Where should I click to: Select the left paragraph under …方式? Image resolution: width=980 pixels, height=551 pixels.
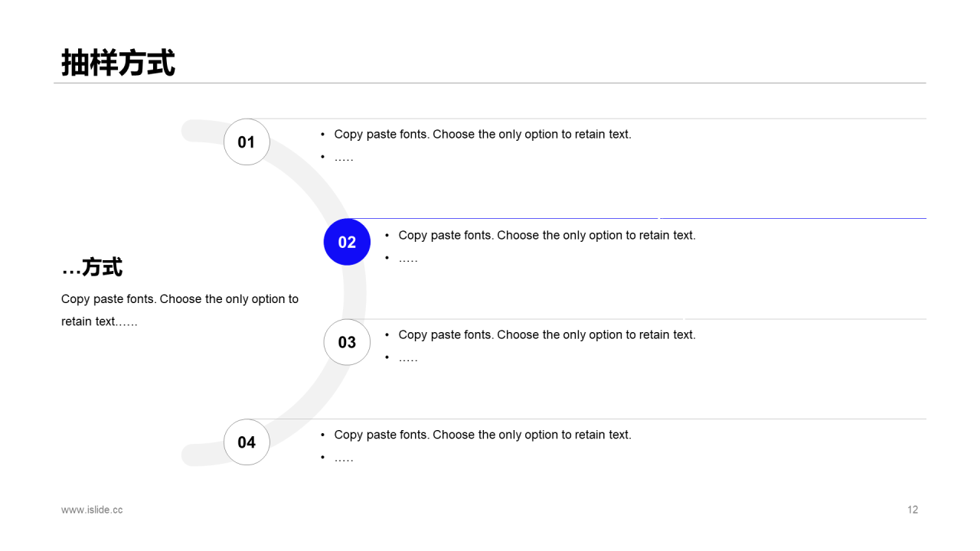click(x=180, y=310)
